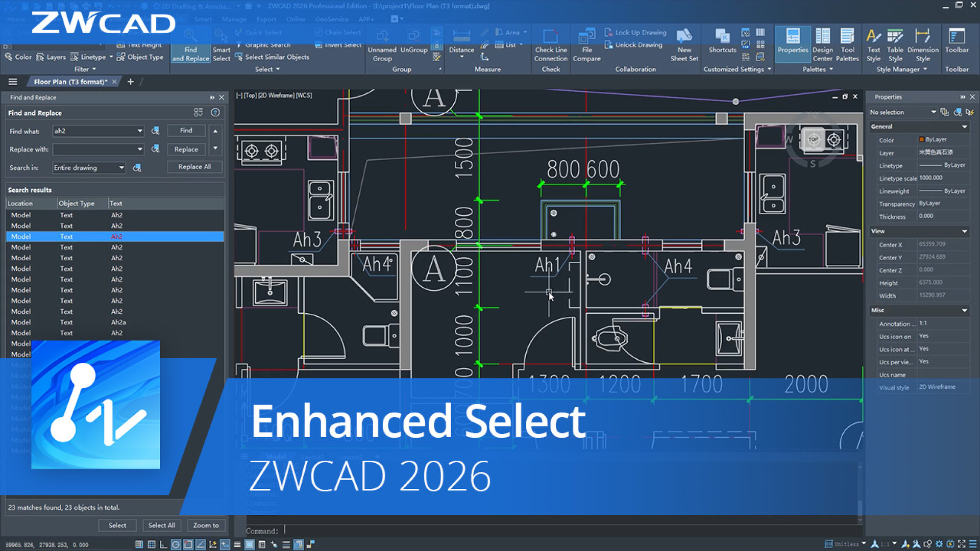This screenshot has height=551, width=980.
Task: Open the File Compare tool
Action: pyautogui.click(x=587, y=46)
